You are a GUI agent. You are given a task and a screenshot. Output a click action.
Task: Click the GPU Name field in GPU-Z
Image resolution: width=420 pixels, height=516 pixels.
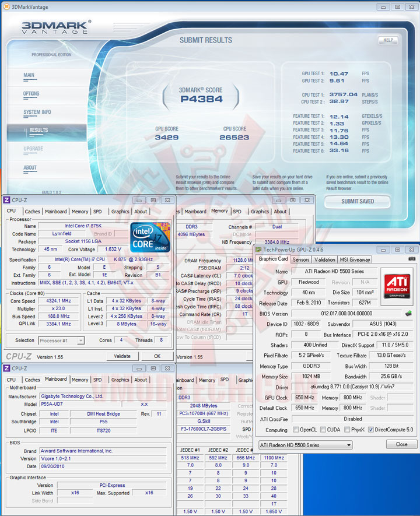[334, 272]
